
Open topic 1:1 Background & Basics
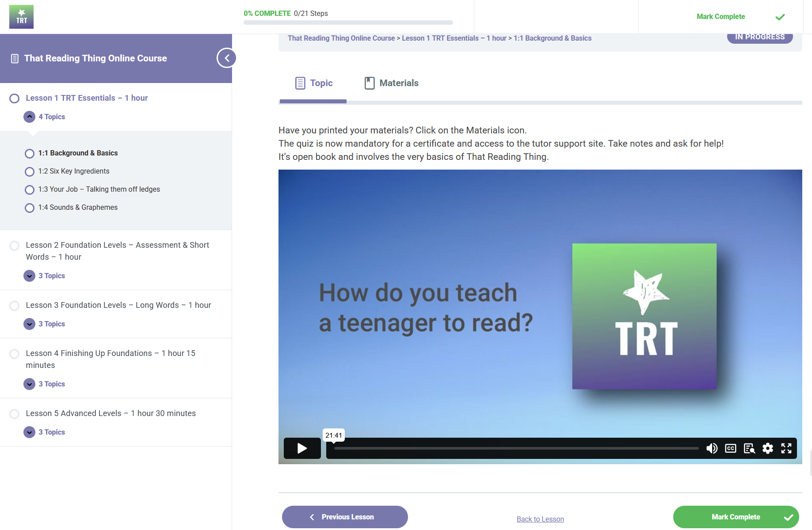78,153
